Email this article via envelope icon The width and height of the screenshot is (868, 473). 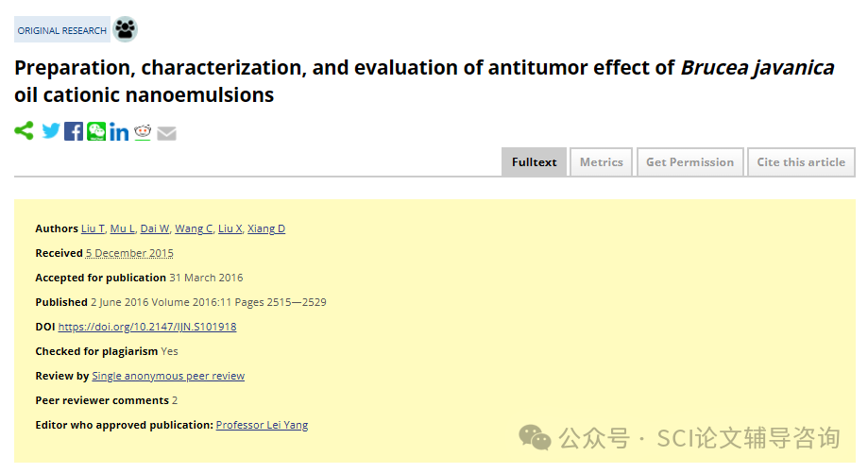166,133
